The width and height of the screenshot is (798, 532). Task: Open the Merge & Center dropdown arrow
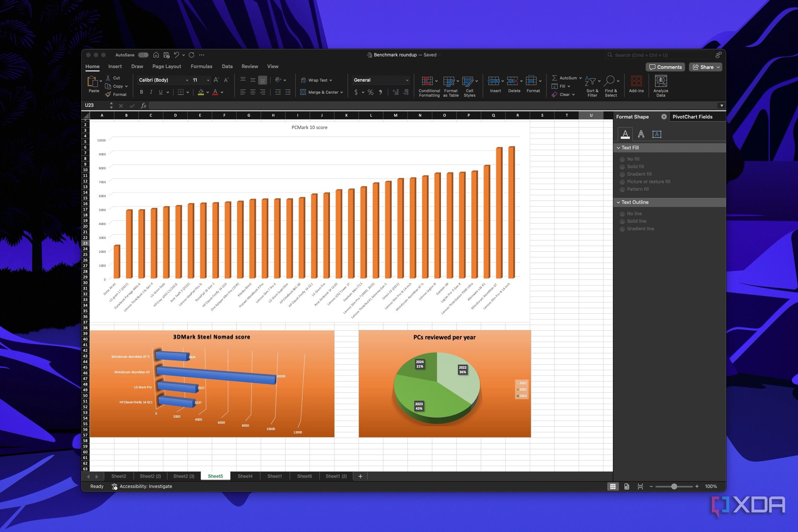pyautogui.click(x=342, y=92)
